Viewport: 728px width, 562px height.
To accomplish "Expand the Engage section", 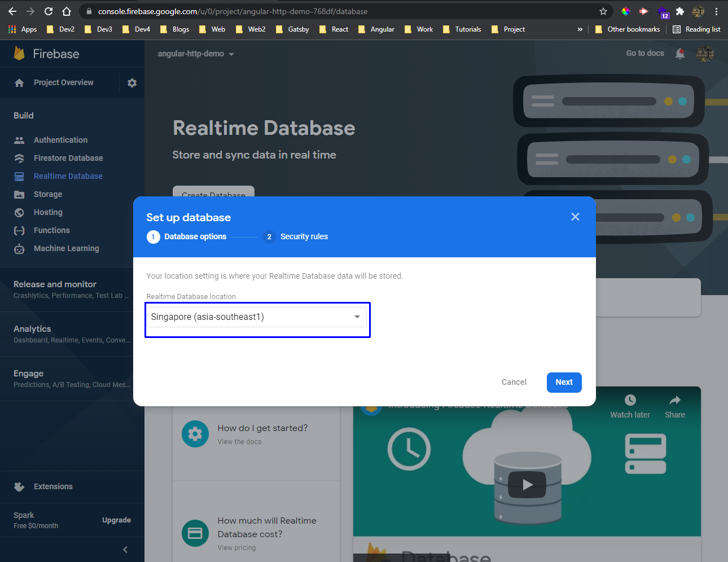I will pyautogui.click(x=72, y=379).
